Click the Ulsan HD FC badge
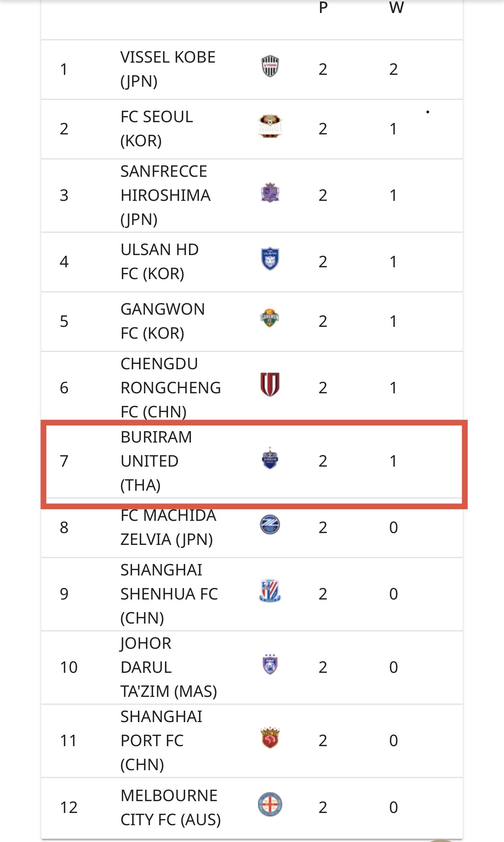Screen dimensions: 504x842 (x=270, y=259)
